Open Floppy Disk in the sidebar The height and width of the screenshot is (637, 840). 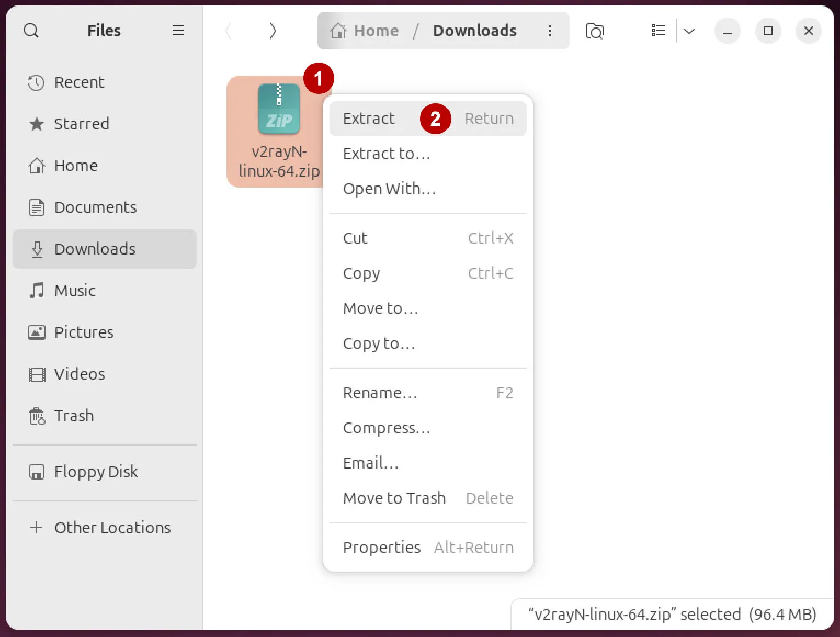105,472
